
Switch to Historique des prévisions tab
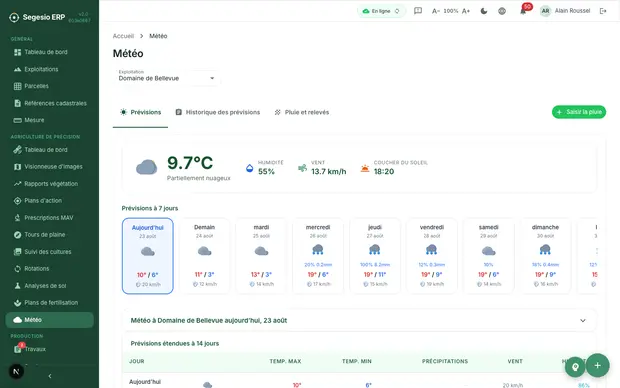tap(218, 112)
